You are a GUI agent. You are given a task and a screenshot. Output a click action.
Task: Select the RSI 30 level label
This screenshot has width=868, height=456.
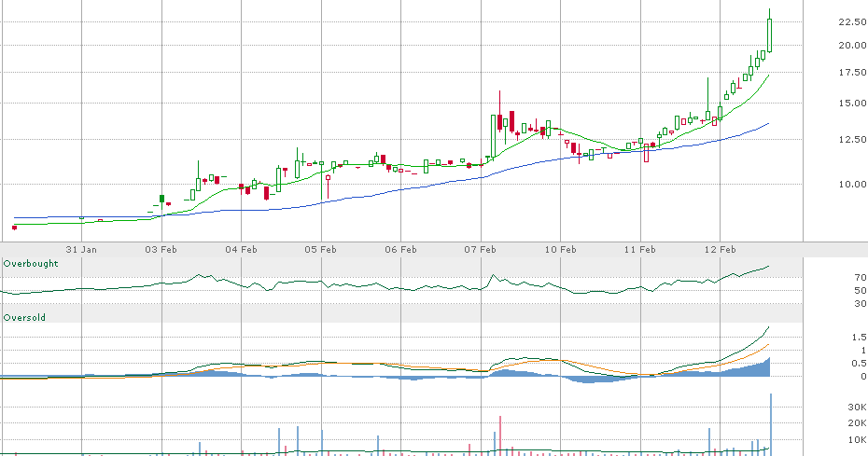[861, 304]
